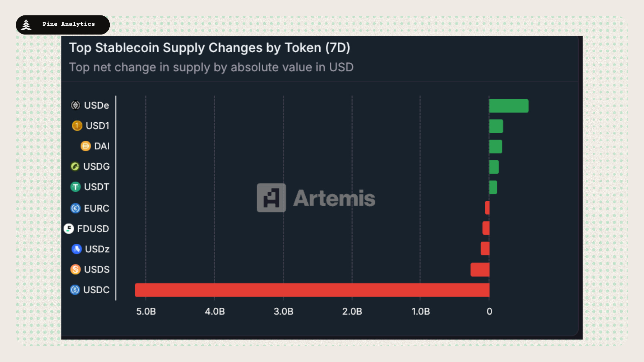Click the 0 axis tick label

tap(489, 311)
